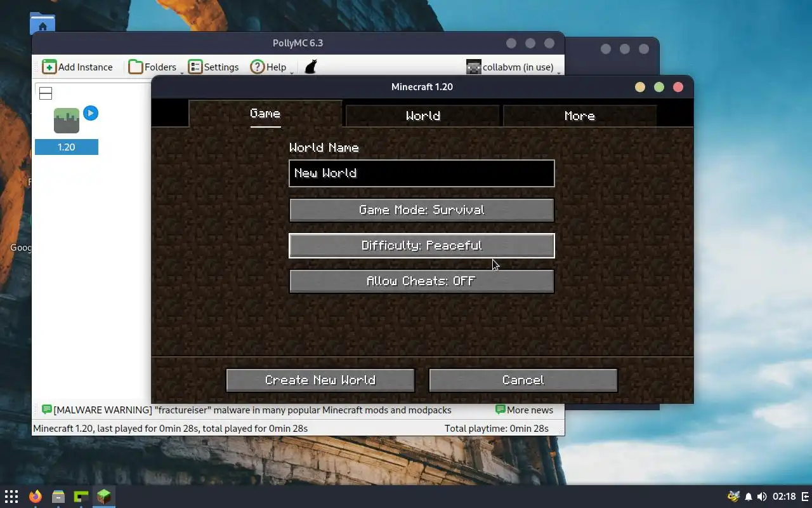Toggle Allow Cheats: OFF

tap(422, 281)
